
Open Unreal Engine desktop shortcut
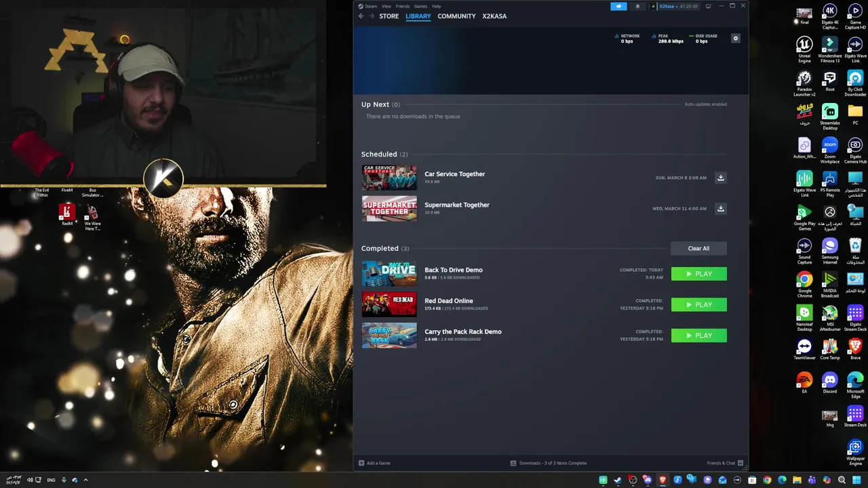[804, 49]
